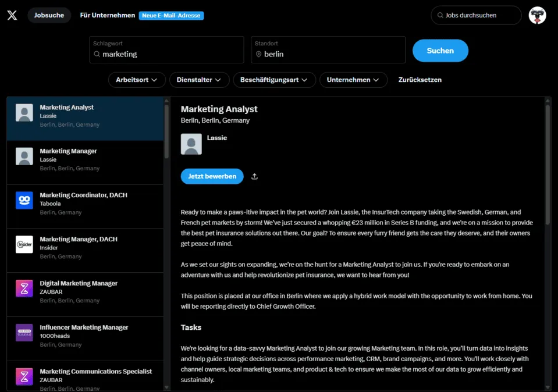
Task: Expand the Arbeitsort filter dropdown
Action: pyautogui.click(x=137, y=80)
